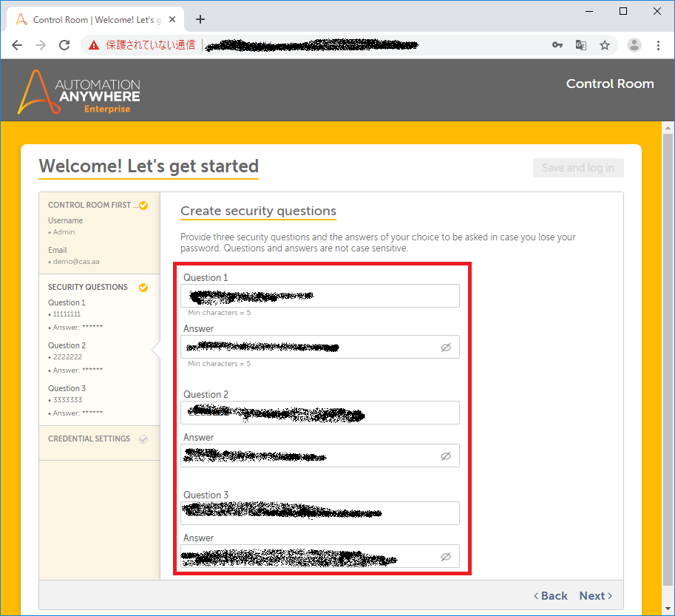Viewport: 675px width, 616px height.
Task: Click the Question 1 Answer field
Action: [x=320, y=347]
